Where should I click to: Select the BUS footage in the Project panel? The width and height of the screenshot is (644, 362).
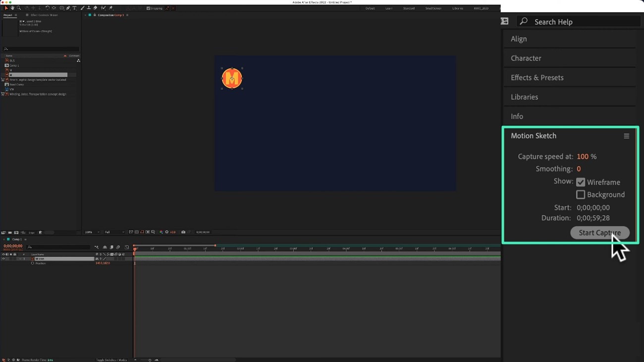pos(12,60)
